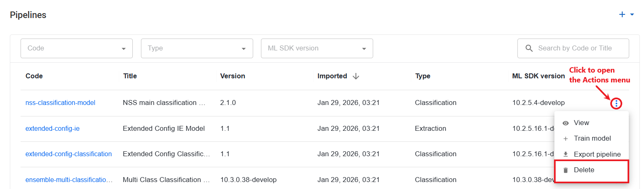Viewport: 644px width, 189px height.
Task: Click the trash icon beside Delete
Action: [x=566, y=170]
